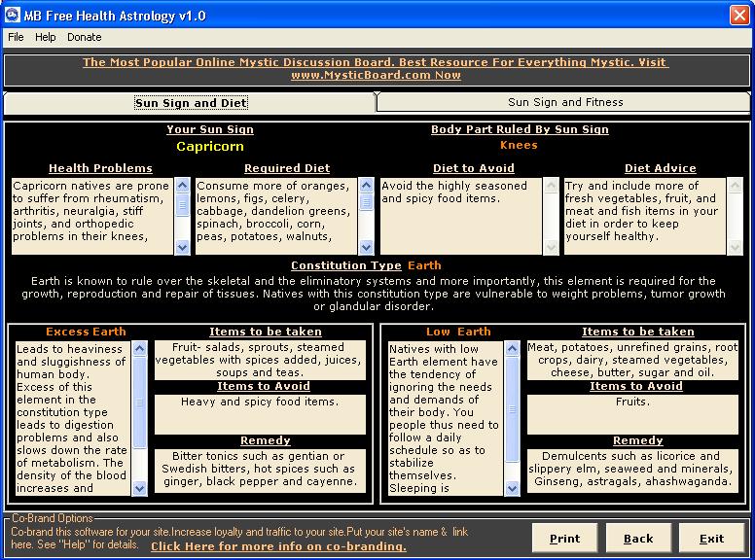Click the orange 'Earth' constitution value
The height and width of the screenshot is (560, 755).
(x=424, y=265)
